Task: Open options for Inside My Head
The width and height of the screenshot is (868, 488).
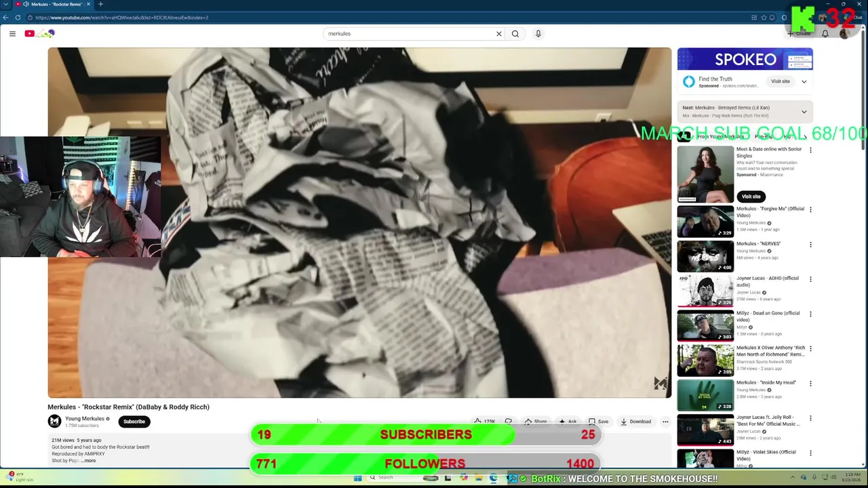Action: (810, 384)
